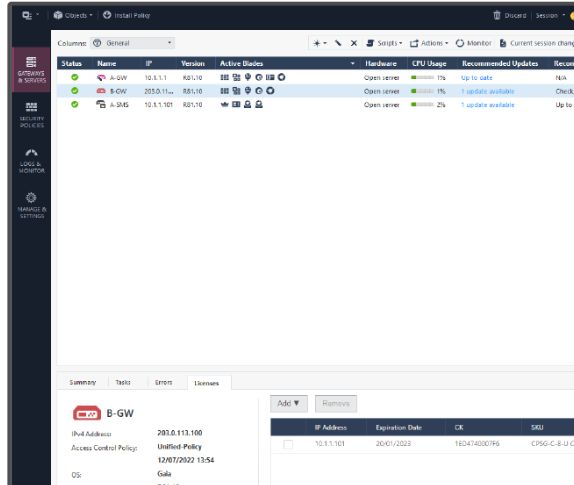
Task: Click the Discard button
Action: click(510, 15)
